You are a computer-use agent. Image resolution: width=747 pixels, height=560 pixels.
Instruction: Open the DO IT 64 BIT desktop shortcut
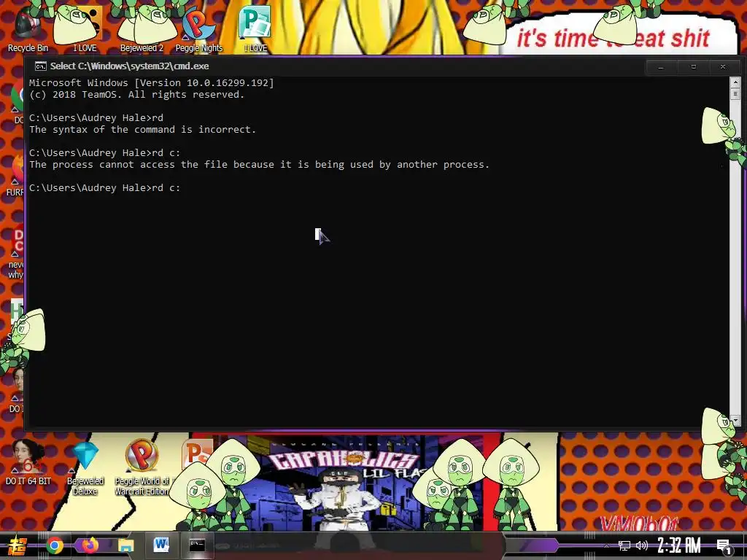[28, 462]
